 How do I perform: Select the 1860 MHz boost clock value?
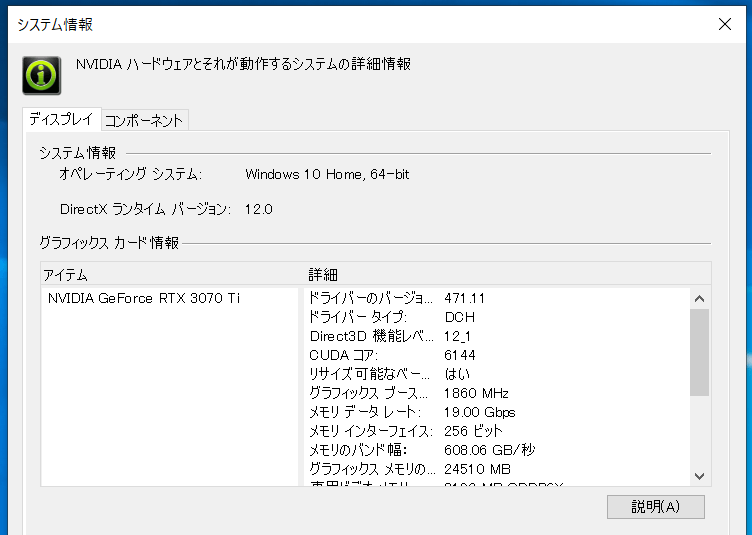[476, 393]
